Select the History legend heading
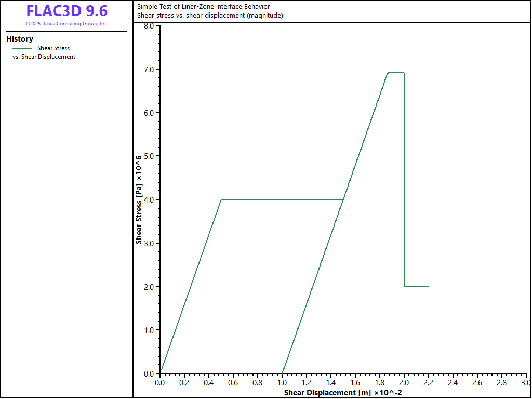Screen dimensions: 532x399 click(x=20, y=39)
